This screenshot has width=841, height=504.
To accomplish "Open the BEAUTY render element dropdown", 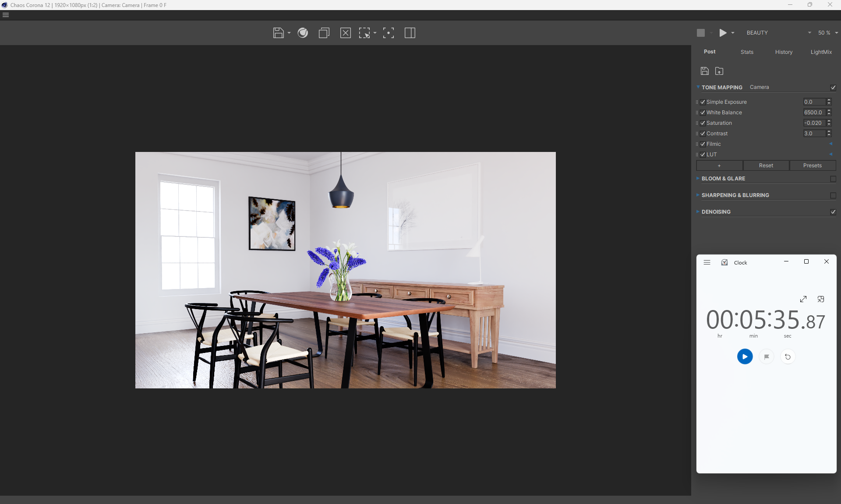I will [779, 33].
